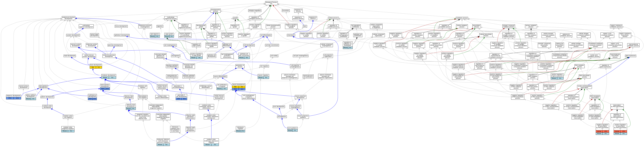The image size is (644, 147).
Task: Select cerebral cortex development node
Action: pos(47,107)
